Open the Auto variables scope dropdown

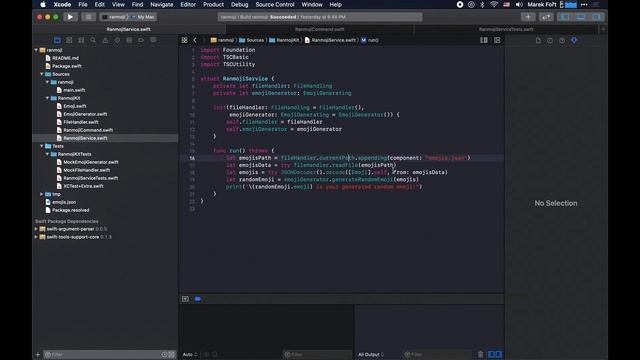click(x=190, y=354)
